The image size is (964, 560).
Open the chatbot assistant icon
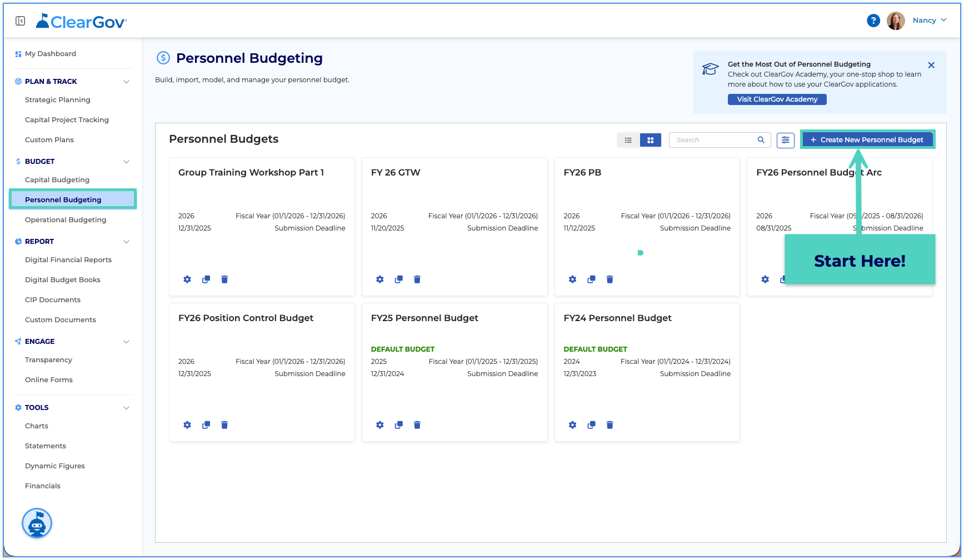click(x=37, y=523)
